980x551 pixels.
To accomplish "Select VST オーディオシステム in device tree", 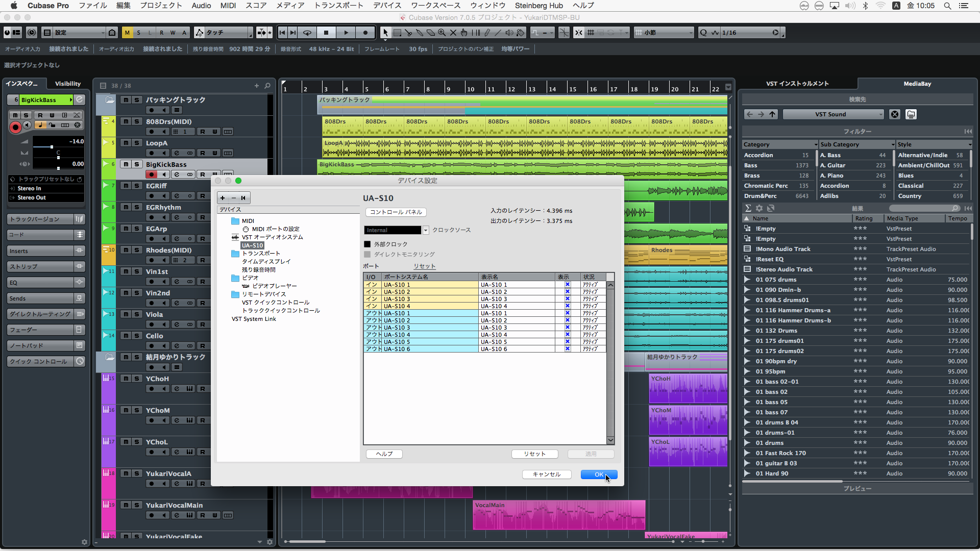I will click(272, 237).
